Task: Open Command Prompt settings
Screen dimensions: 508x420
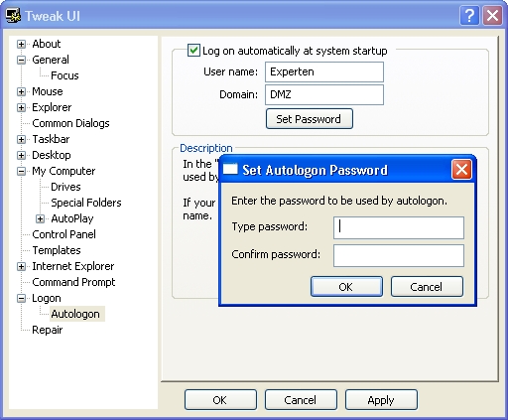Action: point(73,282)
